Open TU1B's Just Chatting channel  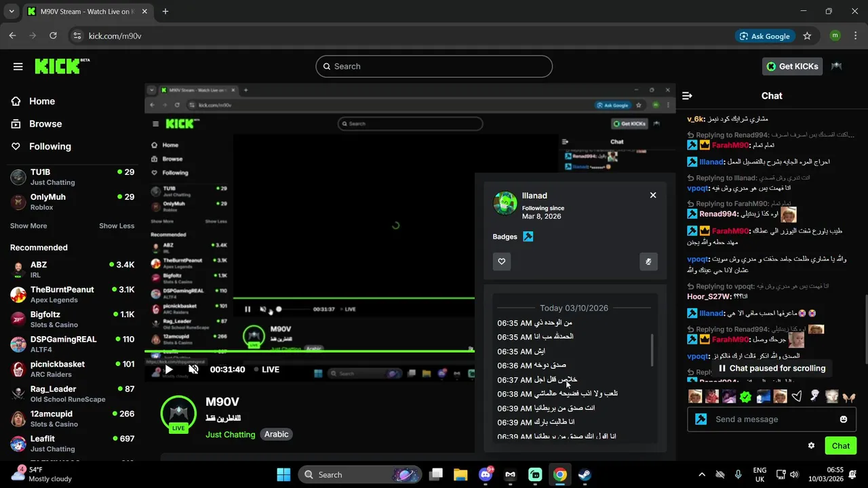tap(72, 177)
